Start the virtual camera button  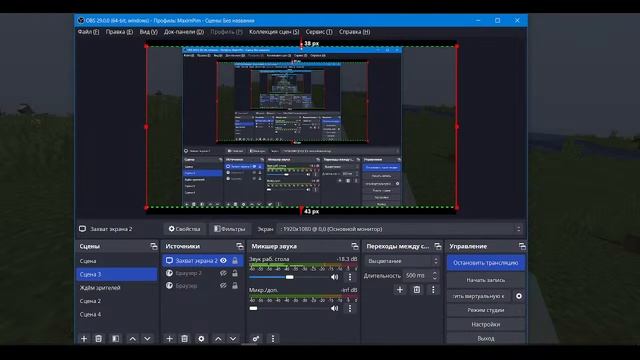click(479, 296)
